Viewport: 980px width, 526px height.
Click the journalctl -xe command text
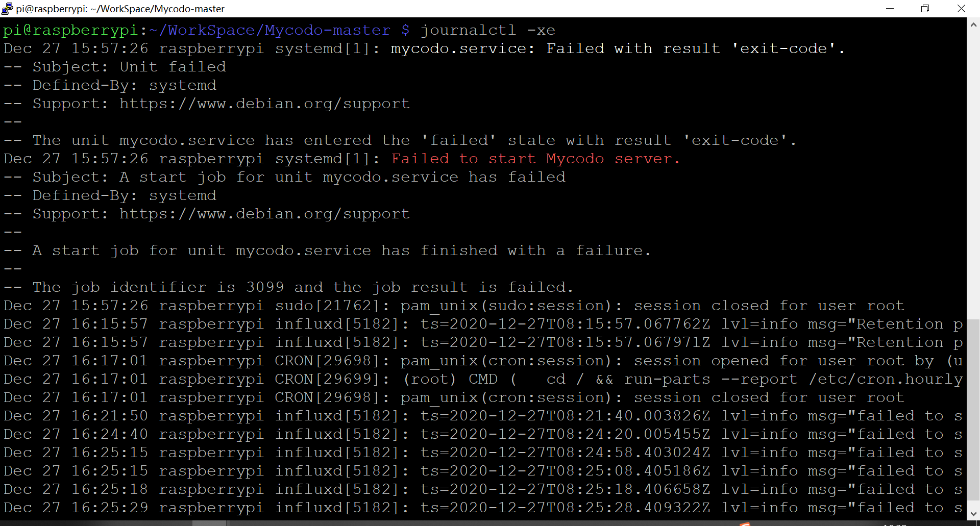pyautogui.click(x=487, y=30)
